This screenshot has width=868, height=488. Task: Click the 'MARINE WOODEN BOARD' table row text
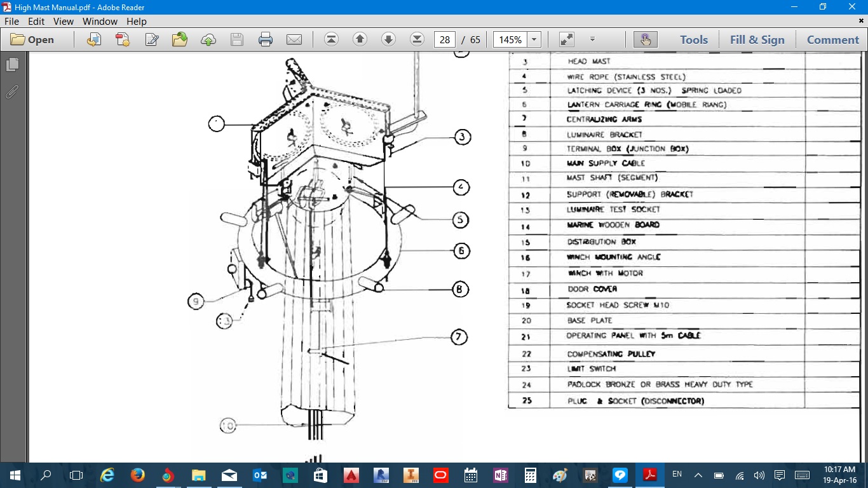pos(613,225)
